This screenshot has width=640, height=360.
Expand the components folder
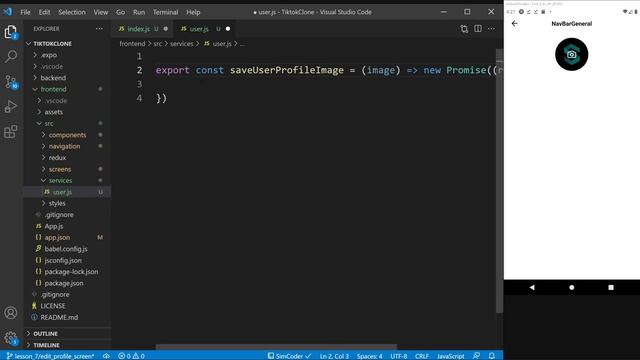(x=67, y=135)
